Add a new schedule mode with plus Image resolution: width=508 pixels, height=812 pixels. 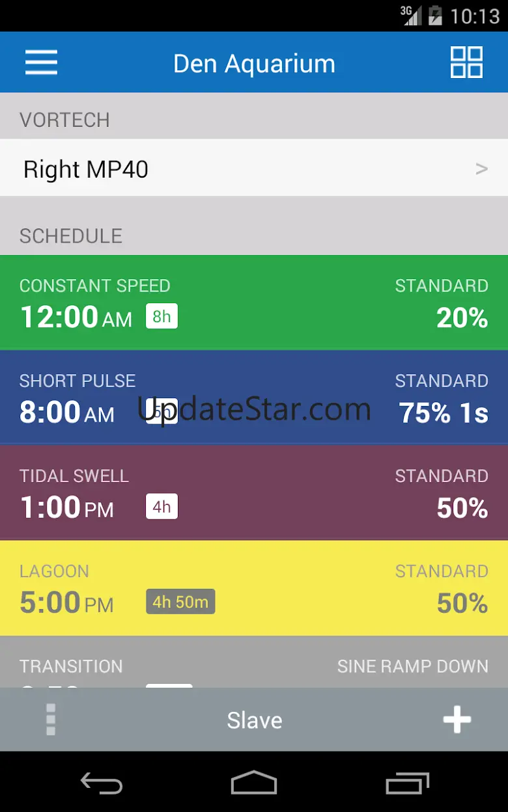[457, 720]
